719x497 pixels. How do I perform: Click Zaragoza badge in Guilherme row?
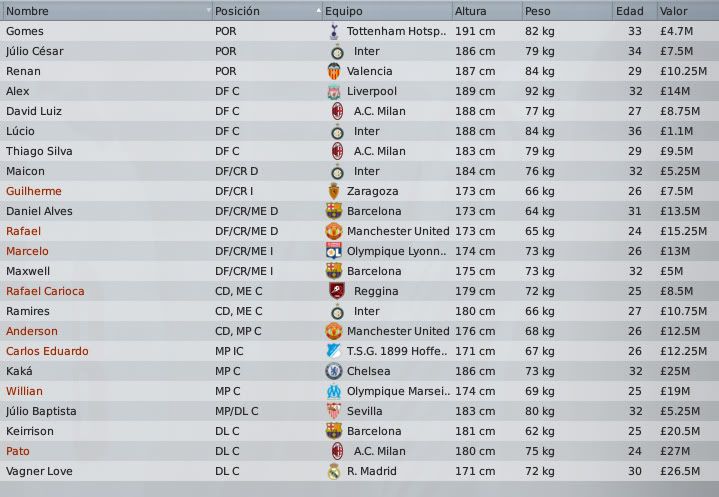click(334, 191)
